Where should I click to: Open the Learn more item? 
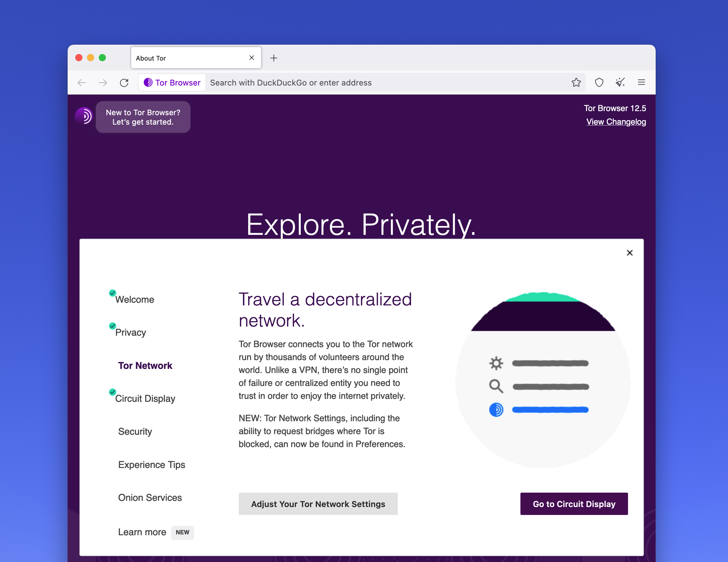[x=142, y=532]
